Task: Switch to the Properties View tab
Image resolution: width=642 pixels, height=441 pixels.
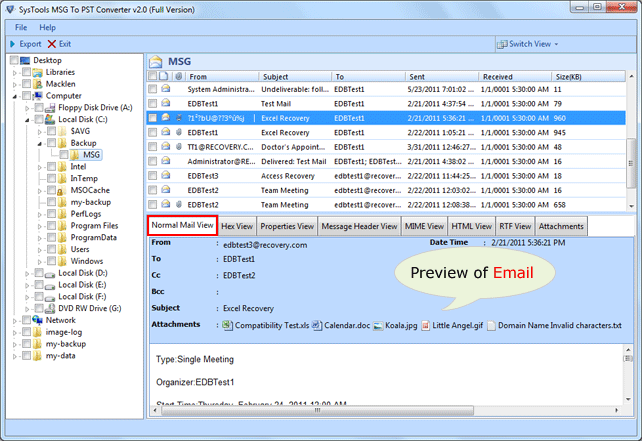Action: point(287,226)
